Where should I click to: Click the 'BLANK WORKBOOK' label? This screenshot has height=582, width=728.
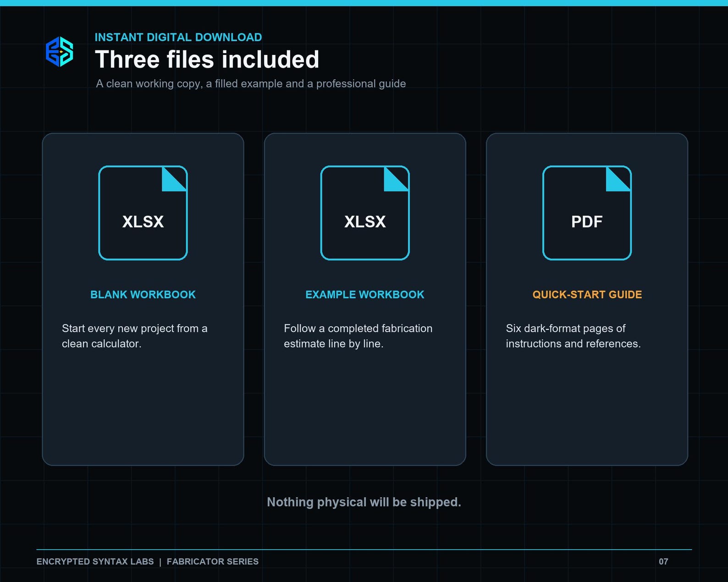[143, 295]
